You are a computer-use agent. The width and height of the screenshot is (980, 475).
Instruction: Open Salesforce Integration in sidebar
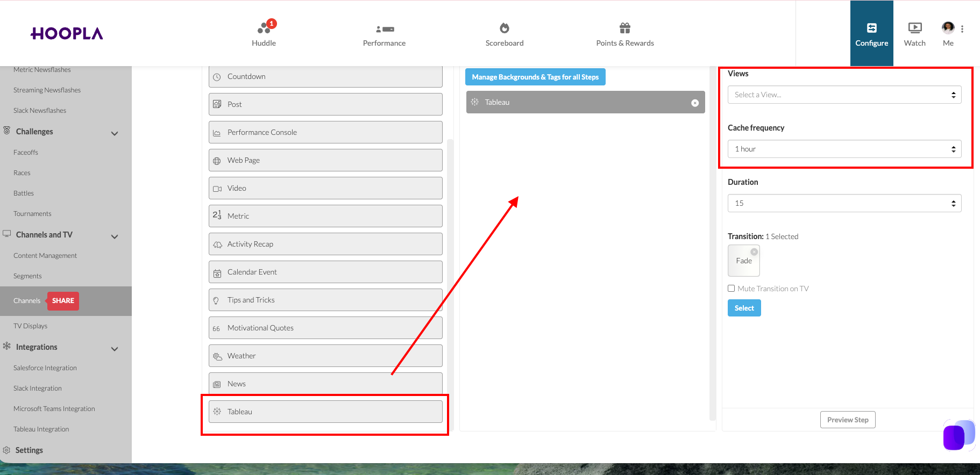click(45, 368)
